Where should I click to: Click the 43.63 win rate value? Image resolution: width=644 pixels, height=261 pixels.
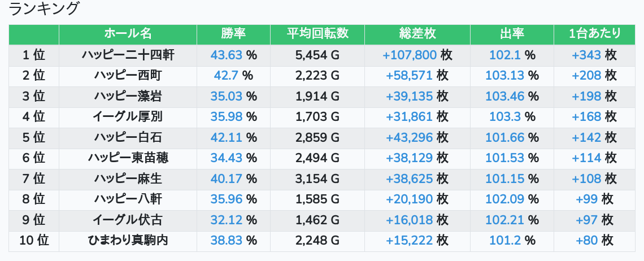click(x=226, y=55)
